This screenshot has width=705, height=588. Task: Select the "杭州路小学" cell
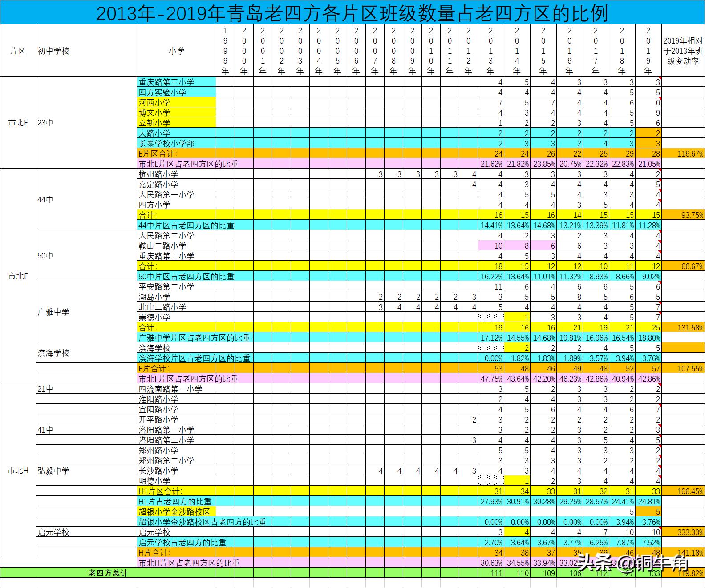177,174
